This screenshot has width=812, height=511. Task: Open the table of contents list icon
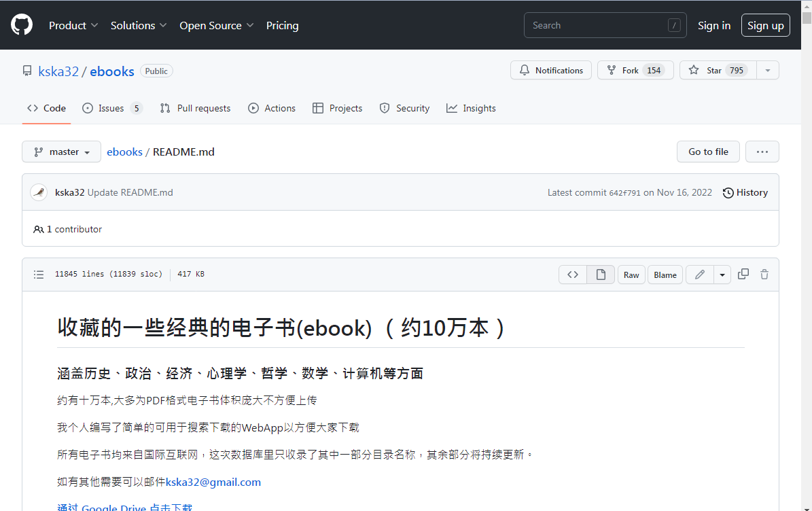39,275
